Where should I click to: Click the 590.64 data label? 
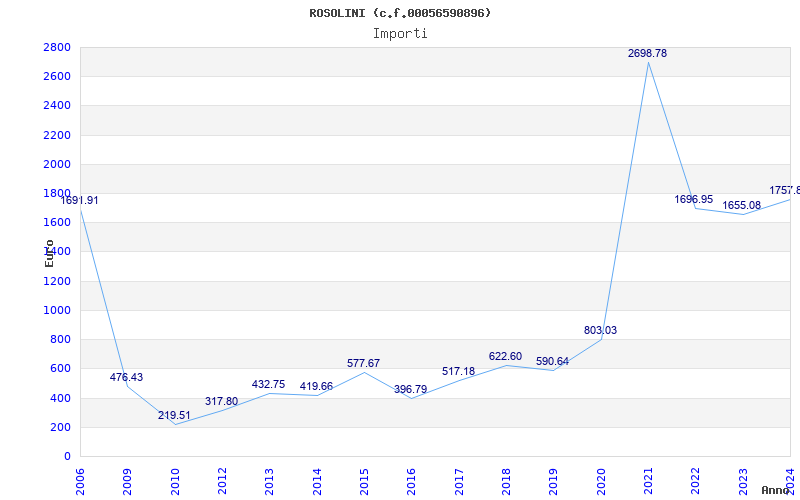click(x=553, y=361)
